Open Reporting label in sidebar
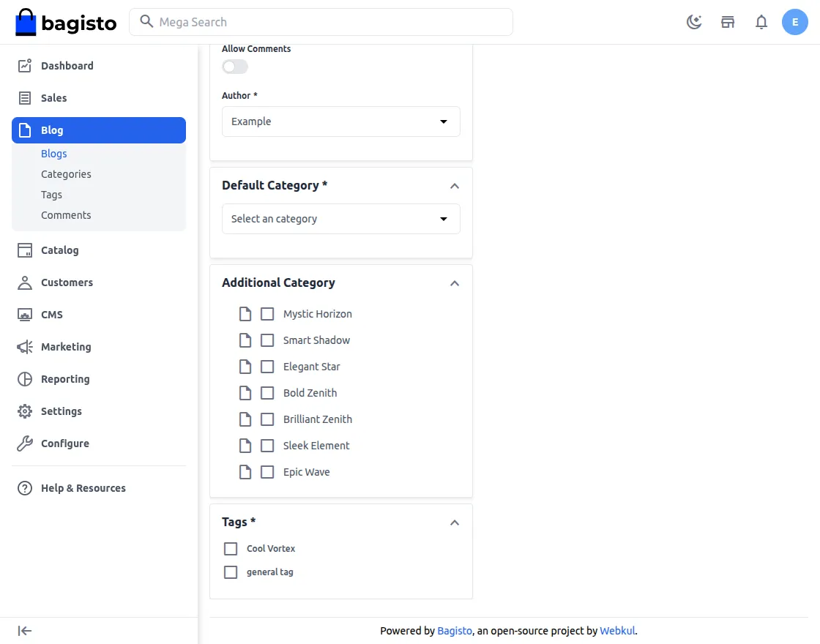Screen dimensions: 820x644 point(65,379)
